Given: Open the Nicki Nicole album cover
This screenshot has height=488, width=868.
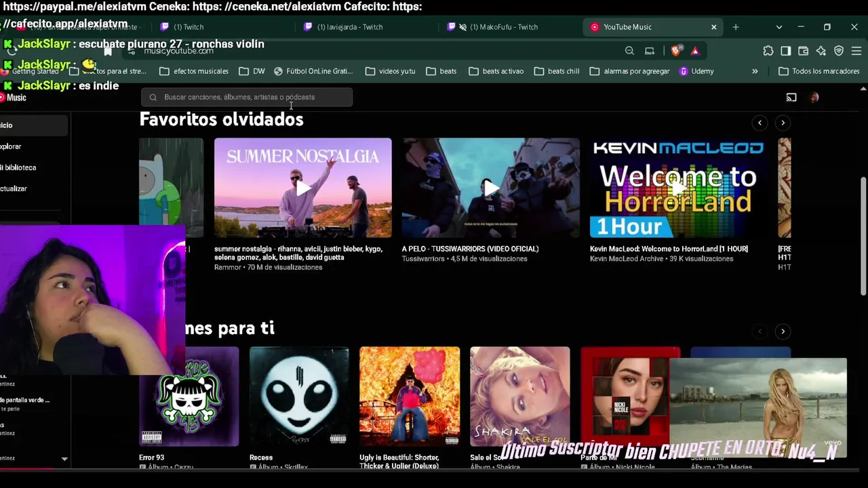Looking at the screenshot, I should click(x=625, y=396).
